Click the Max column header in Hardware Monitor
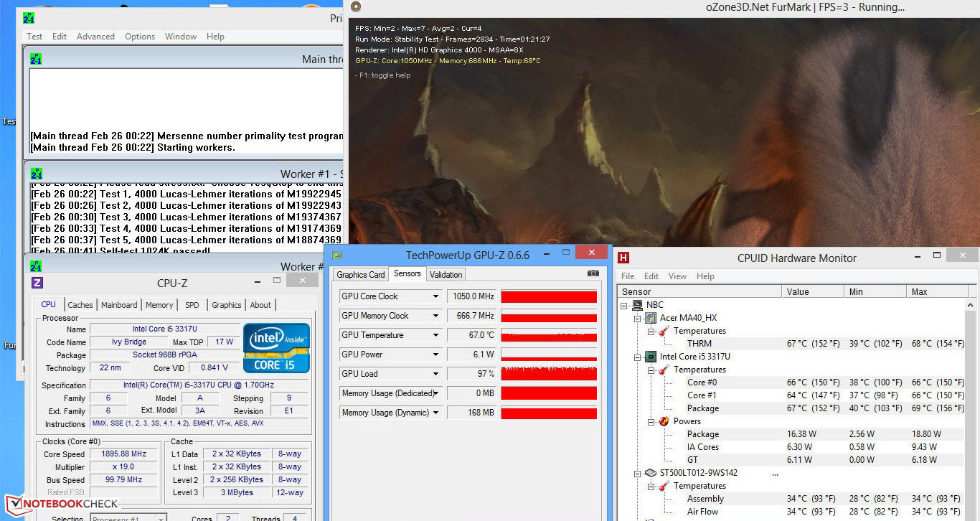This screenshot has height=521, width=980. 936,292
